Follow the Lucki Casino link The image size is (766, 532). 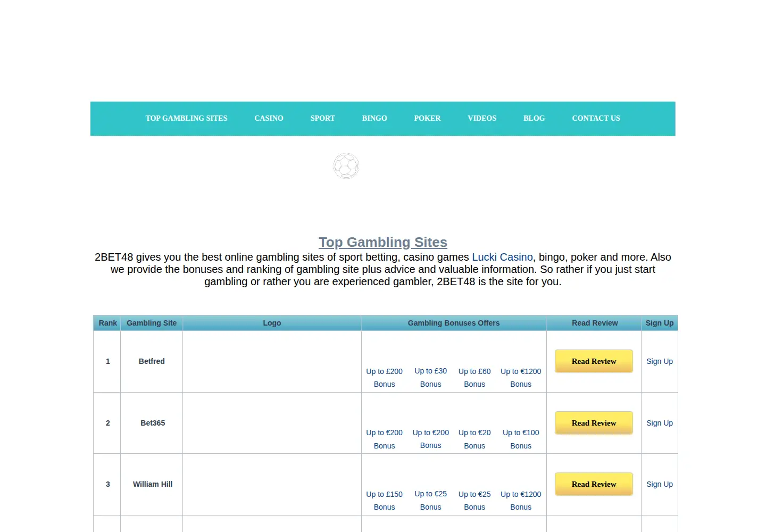coord(502,257)
